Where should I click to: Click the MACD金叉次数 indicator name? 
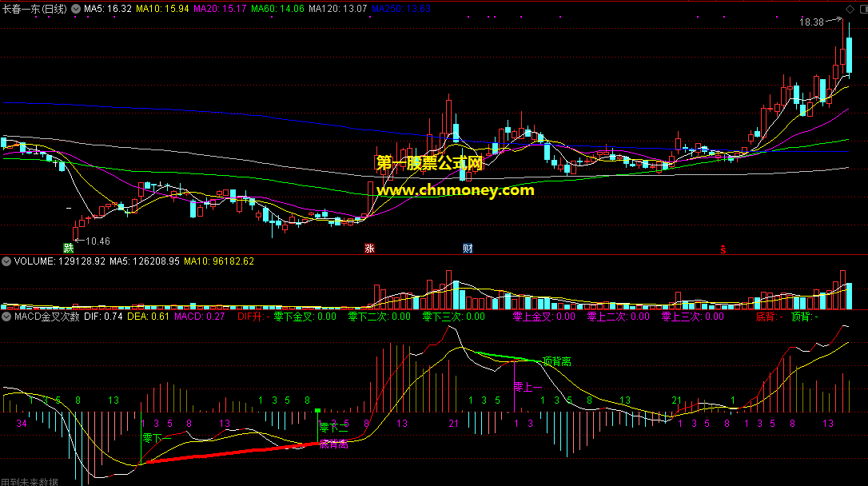pyautogui.click(x=47, y=317)
